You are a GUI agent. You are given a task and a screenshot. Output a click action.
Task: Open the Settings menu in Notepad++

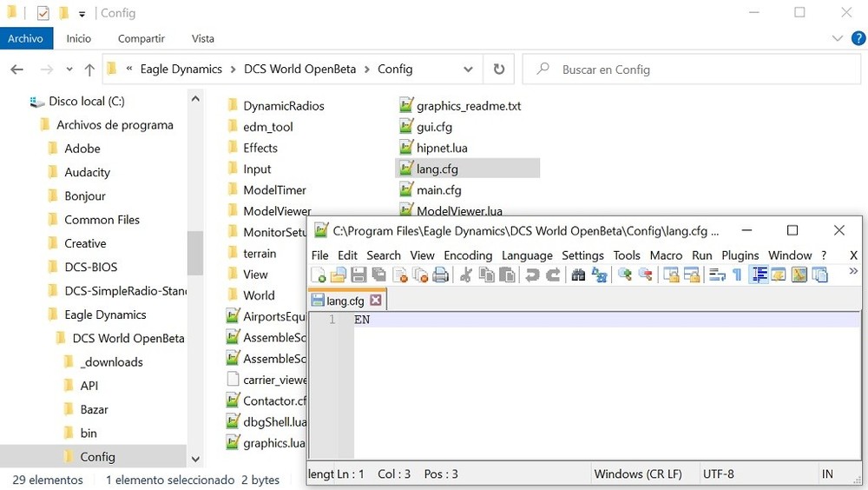pyautogui.click(x=583, y=255)
